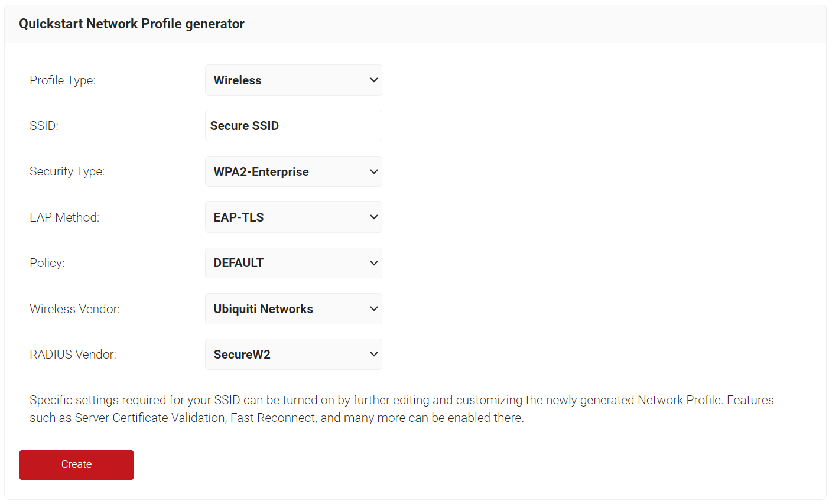Click the Server Certificate Validation description paragraph
The height and width of the screenshot is (504, 832).
point(401,409)
